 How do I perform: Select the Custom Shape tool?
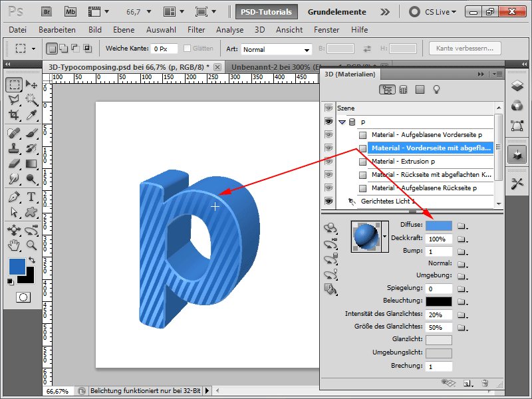[31, 212]
